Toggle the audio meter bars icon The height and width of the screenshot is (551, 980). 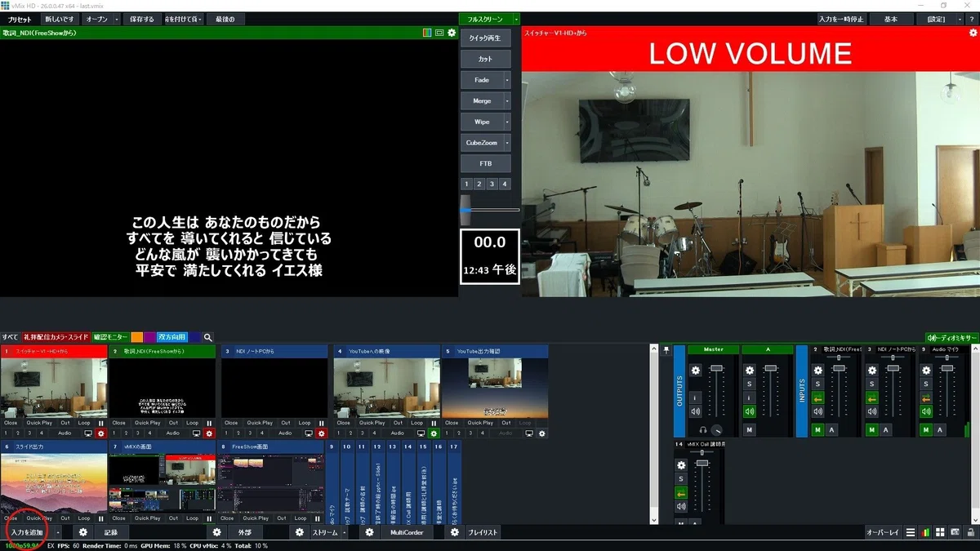[x=925, y=532]
